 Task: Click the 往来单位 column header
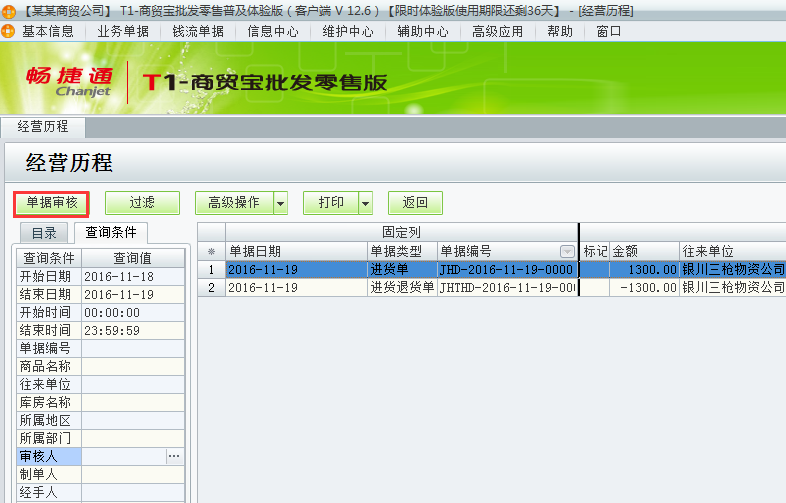(732, 251)
